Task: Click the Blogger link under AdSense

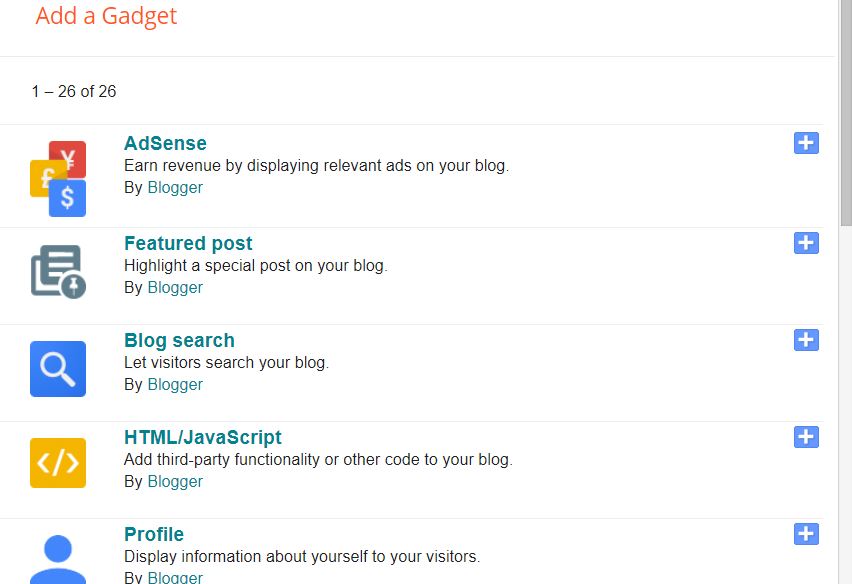Action: click(x=174, y=187)
